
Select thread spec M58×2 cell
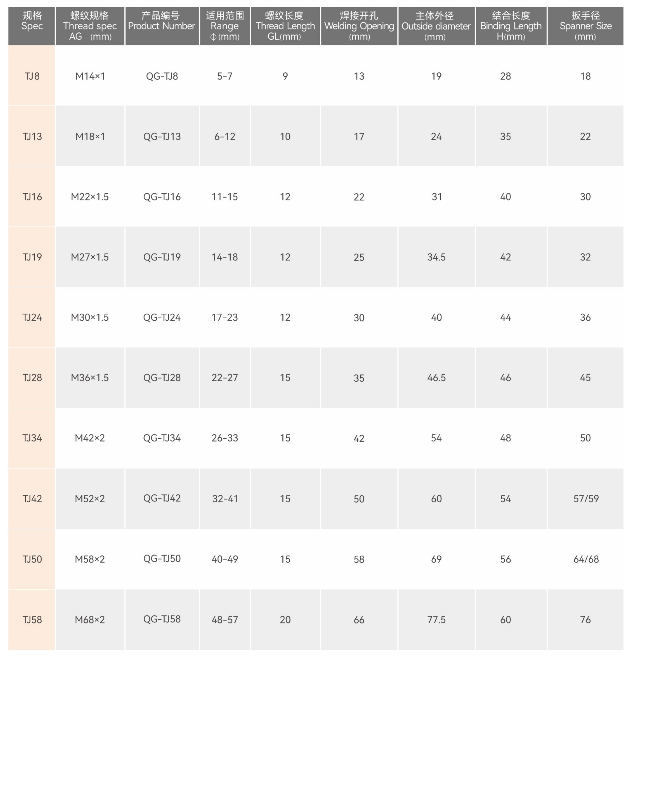[x=90, y=559]
